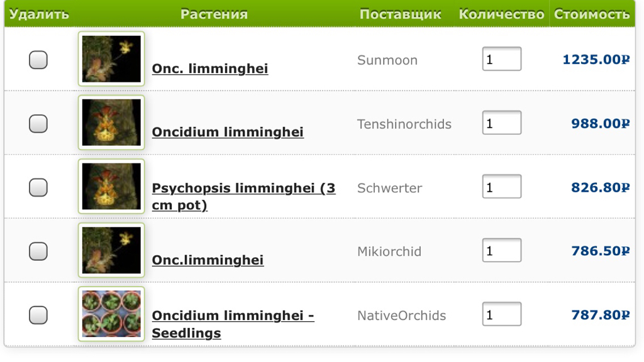
Task: Open Psychopsis limminghei (3 cm pot) link
Action: tap(243, 197)
